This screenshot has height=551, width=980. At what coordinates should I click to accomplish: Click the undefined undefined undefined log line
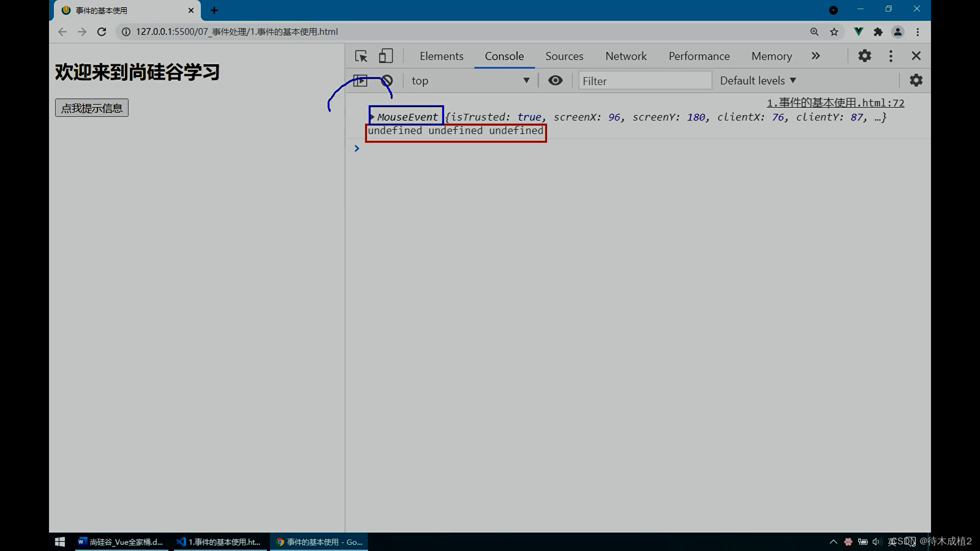point(456,131)
